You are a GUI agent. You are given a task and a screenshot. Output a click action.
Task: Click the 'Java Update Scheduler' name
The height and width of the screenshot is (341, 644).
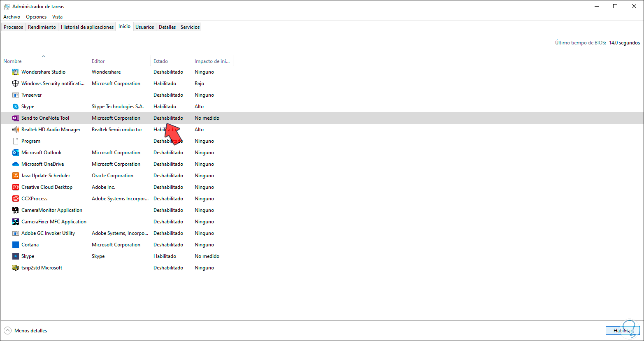(46, 176)
